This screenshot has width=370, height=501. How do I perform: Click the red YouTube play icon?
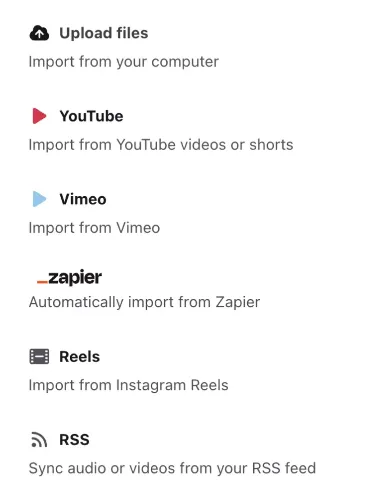point(39,116)
